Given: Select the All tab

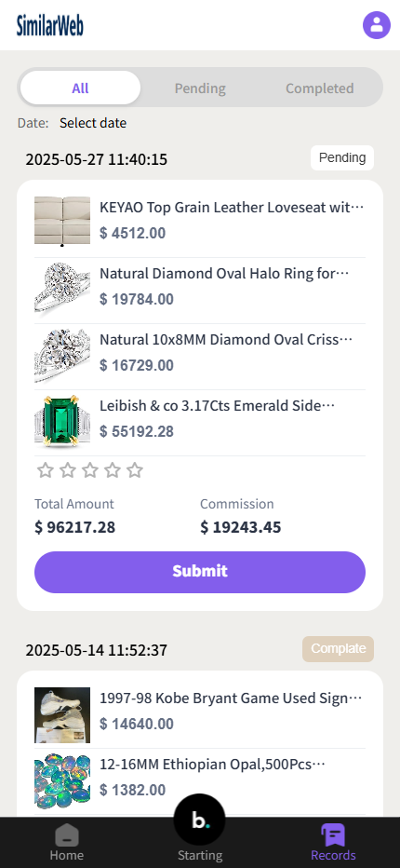Looking at the screenshot, I should pos(80,88).
